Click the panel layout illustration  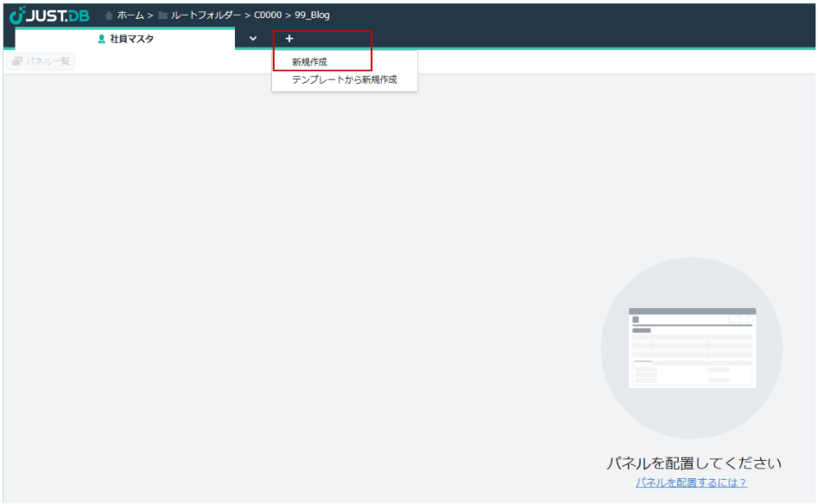tap(691, 347)
